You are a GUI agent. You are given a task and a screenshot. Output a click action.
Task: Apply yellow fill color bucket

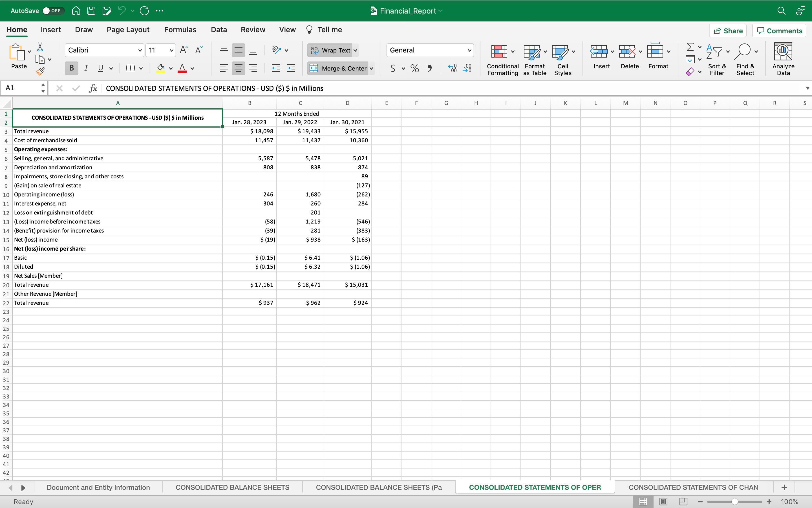point(161,68)
